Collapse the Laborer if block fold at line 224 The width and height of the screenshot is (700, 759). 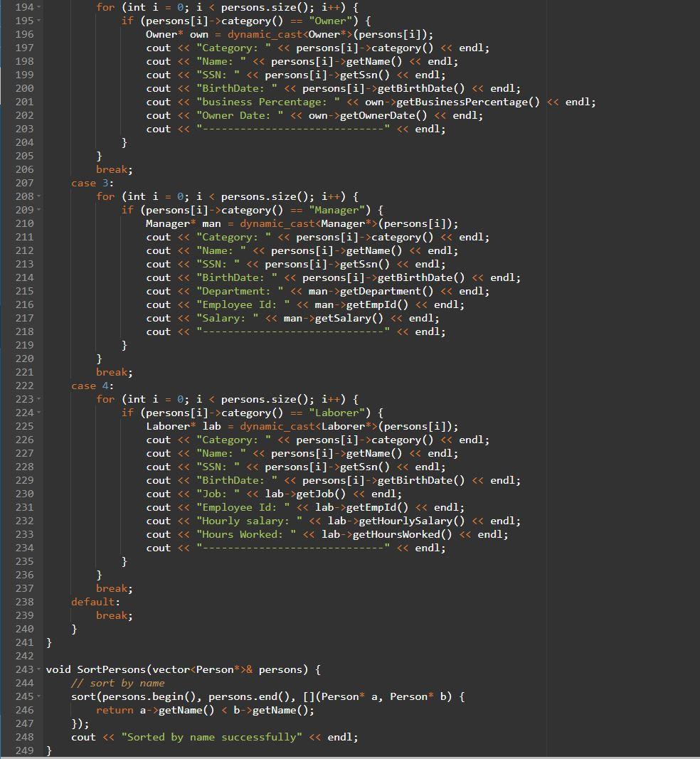[x=38, y=413]
